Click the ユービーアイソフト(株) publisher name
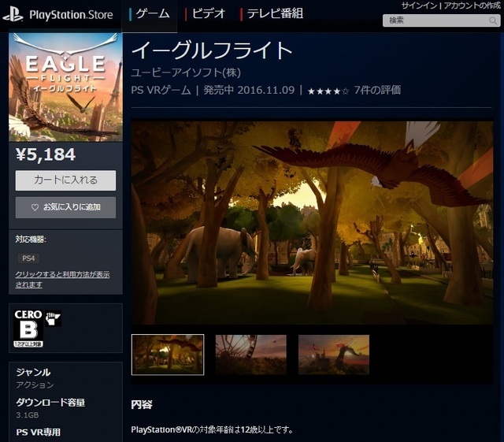Screen dimensions: 504x442 click(x=186, y=72)
